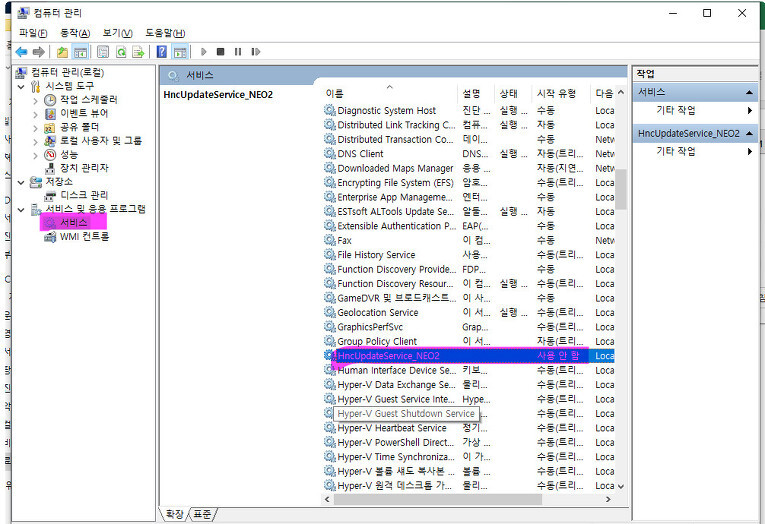Select 디스크 관리 in the tree
This screenshot has width=765, height=524.
(84, 195)
